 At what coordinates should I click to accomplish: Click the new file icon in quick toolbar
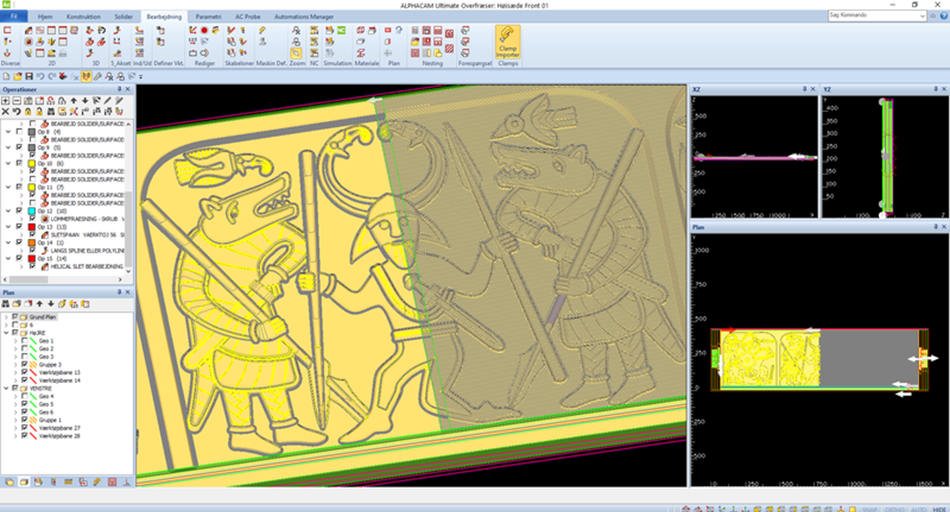coord(6,76)
